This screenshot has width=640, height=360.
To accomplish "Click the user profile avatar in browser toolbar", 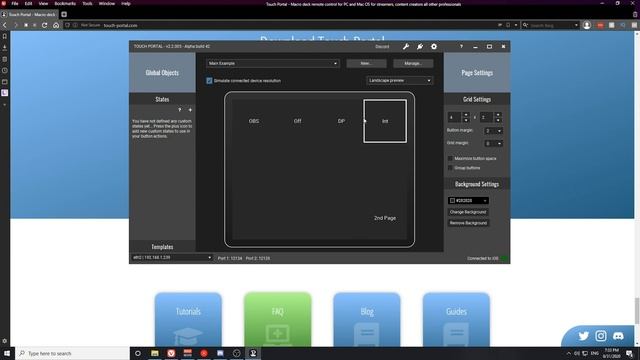I will pos(587,25).
